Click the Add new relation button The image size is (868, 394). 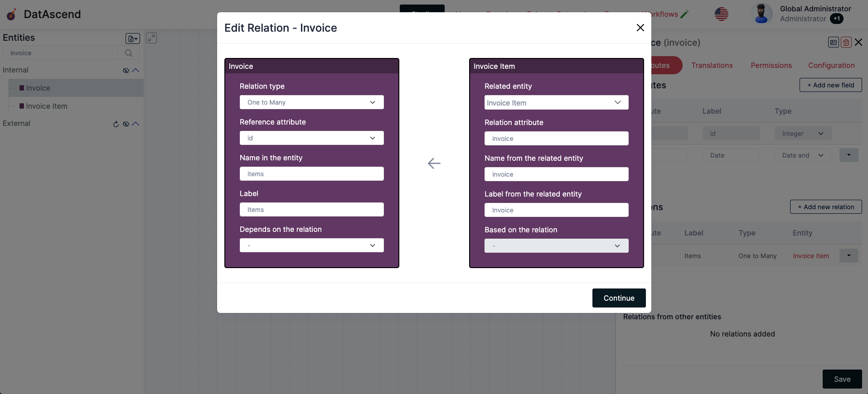(826, 207)
